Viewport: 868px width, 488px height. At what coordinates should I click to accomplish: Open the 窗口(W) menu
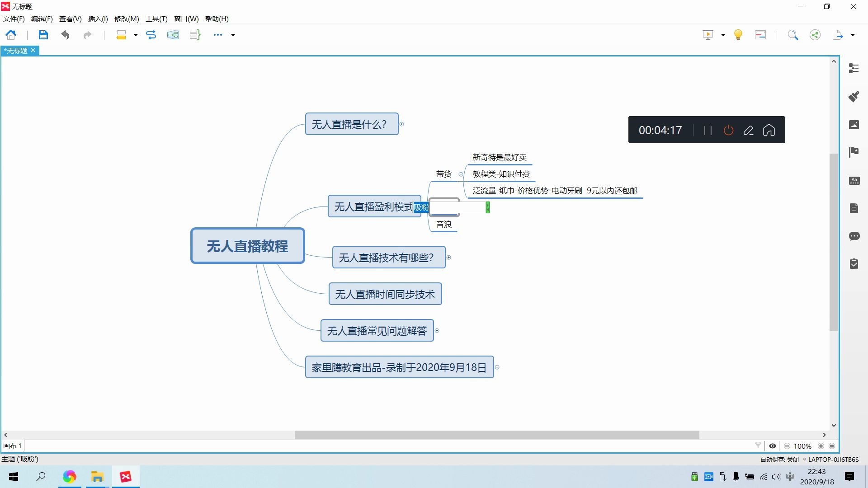(186, 19)
